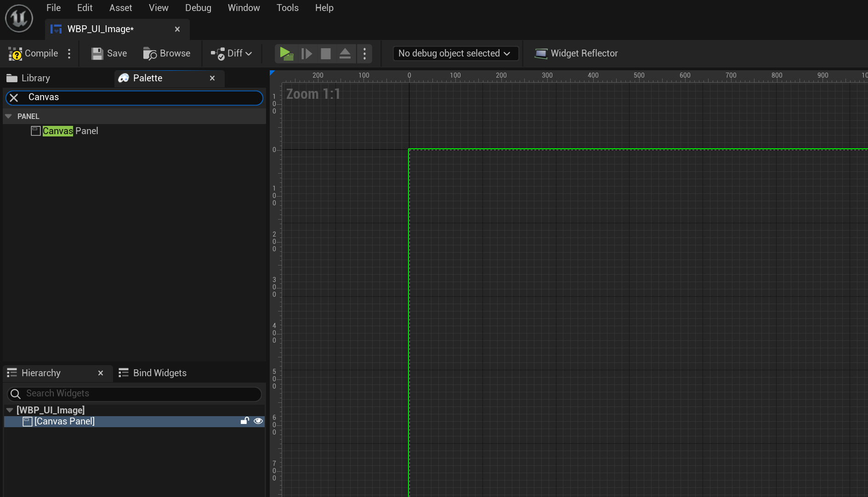
Task: Open the Debug menu
Action: point(198,8)
